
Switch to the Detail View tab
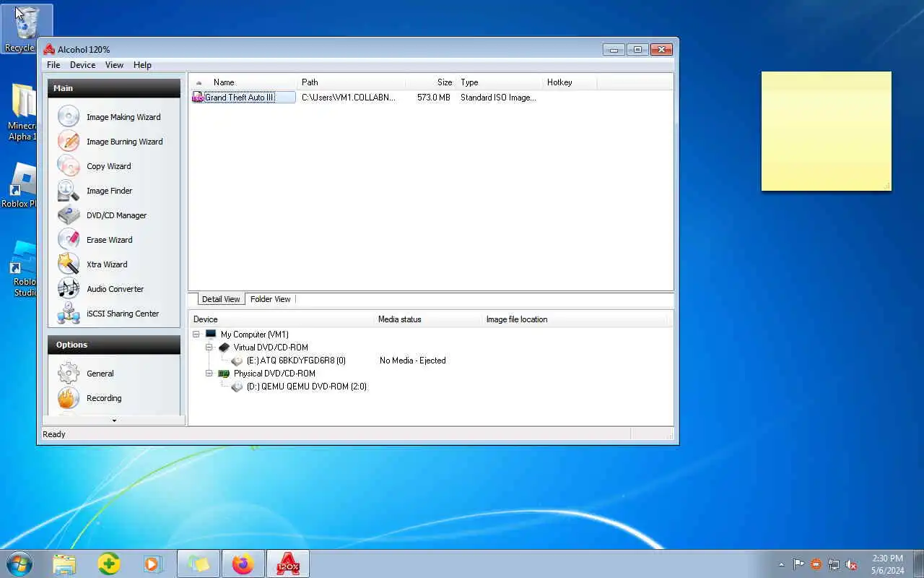click(x=220, y=299)
